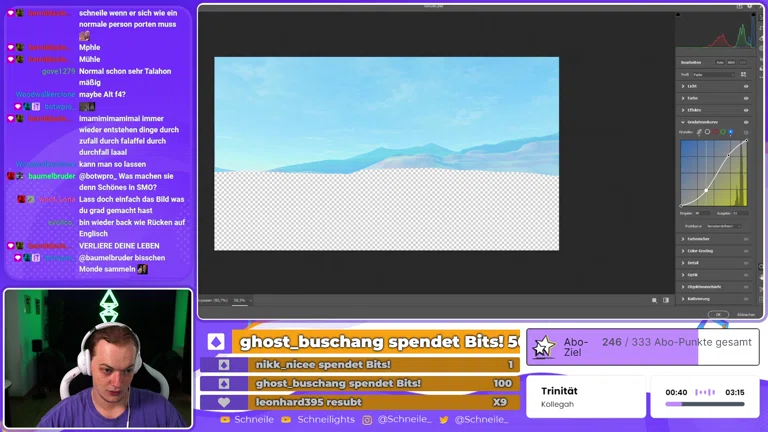Click the song progress bar

[x=705, y=404]
